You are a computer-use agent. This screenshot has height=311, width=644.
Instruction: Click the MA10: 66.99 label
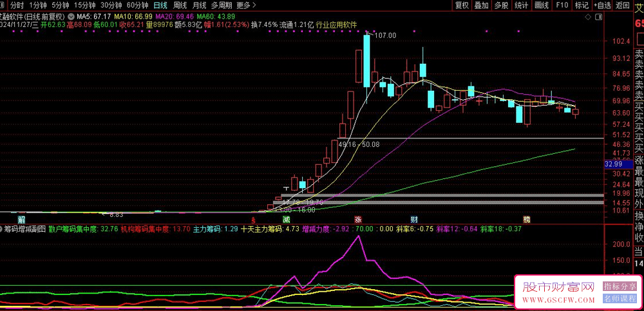pyautogui.click(x=133, y=17)
